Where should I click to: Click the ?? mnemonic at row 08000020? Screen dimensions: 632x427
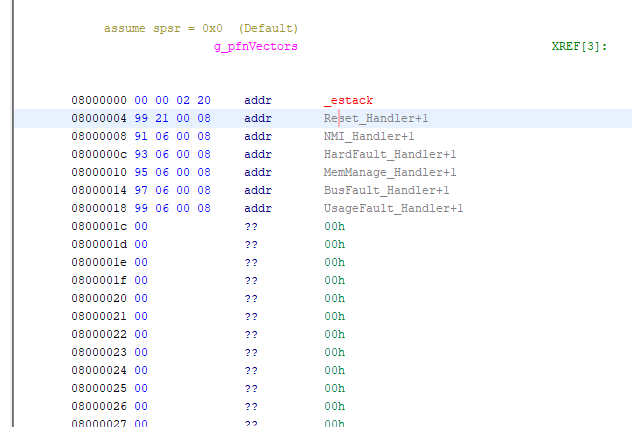coord(251,299)
